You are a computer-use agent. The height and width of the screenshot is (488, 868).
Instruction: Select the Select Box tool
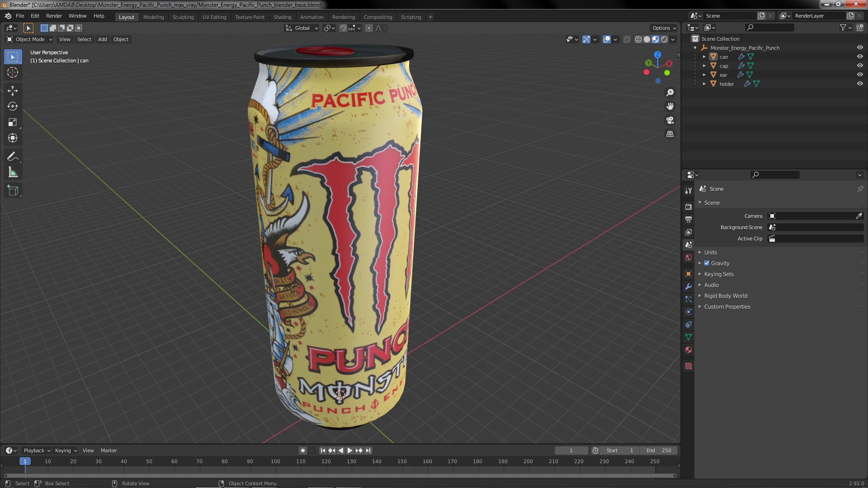13,57
